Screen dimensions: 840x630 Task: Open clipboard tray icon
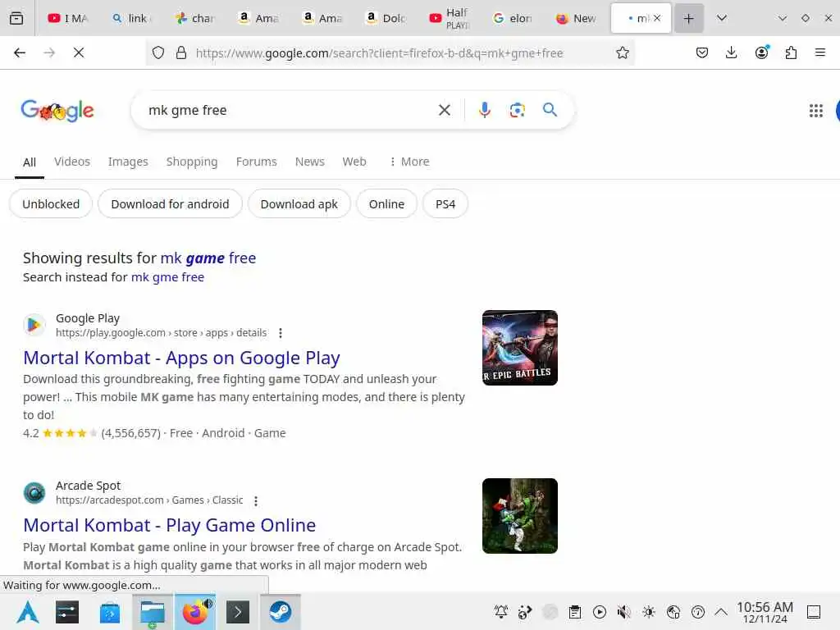point(575,611)
